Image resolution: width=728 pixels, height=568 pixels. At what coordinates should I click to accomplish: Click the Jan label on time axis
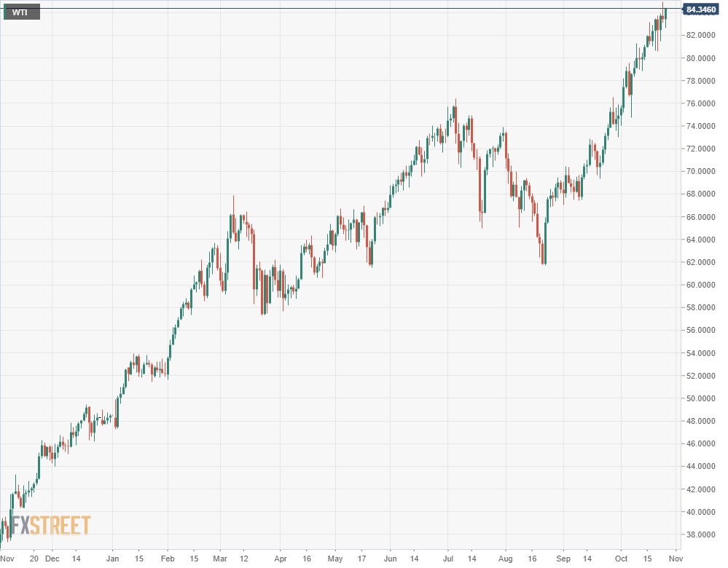(112, 559)
